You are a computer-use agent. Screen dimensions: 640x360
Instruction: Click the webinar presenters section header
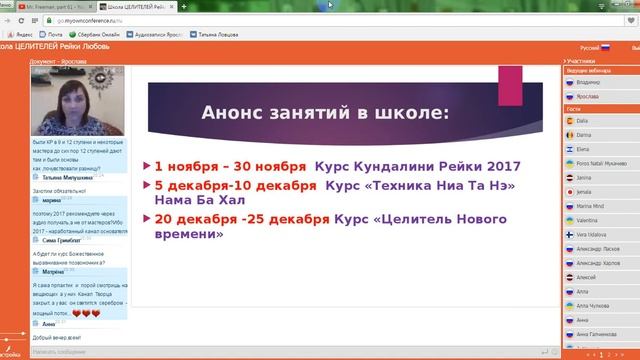(x=602, y=71)
